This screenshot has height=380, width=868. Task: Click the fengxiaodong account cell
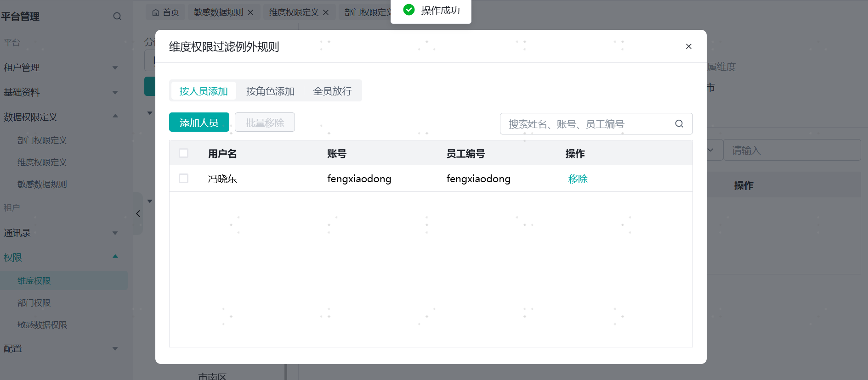click(x=359, y=179)
